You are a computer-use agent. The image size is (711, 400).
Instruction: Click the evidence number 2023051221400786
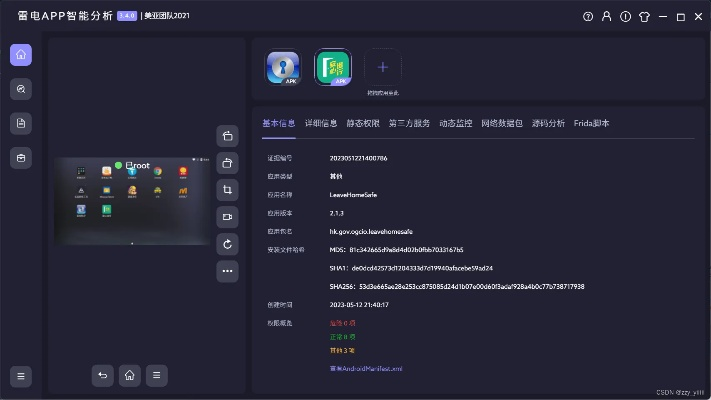pyautogui.click(x=358, y=158)
